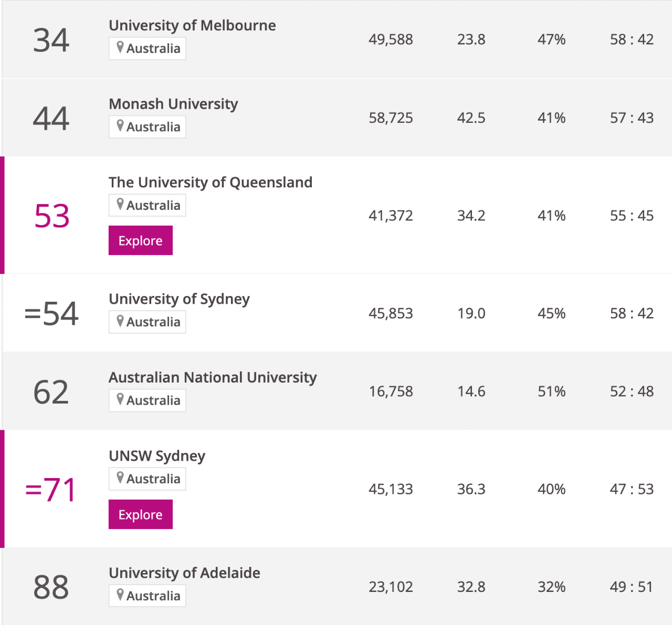Open the University of Adelaide link
Screen dimensions: 672x625
point(184,573)
